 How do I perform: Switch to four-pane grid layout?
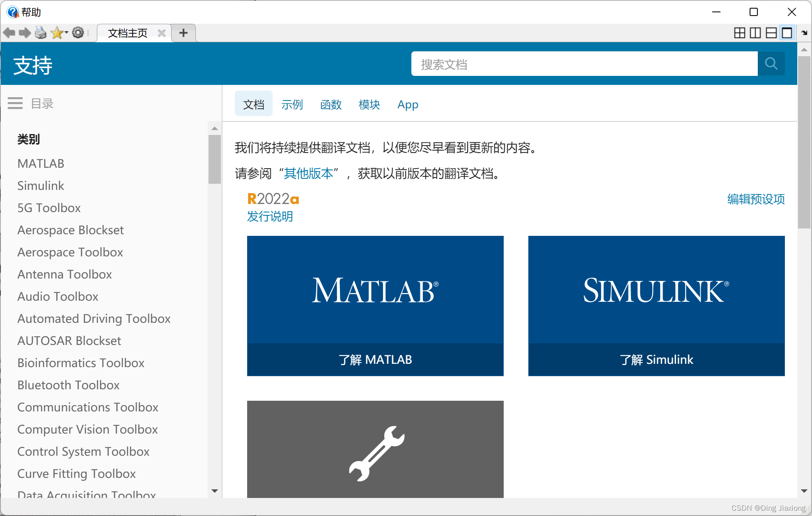tap(739, 33)
